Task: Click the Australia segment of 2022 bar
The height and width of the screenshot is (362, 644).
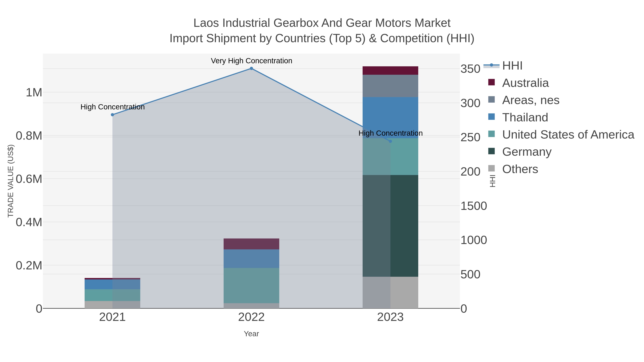Action: click(252, 244)
